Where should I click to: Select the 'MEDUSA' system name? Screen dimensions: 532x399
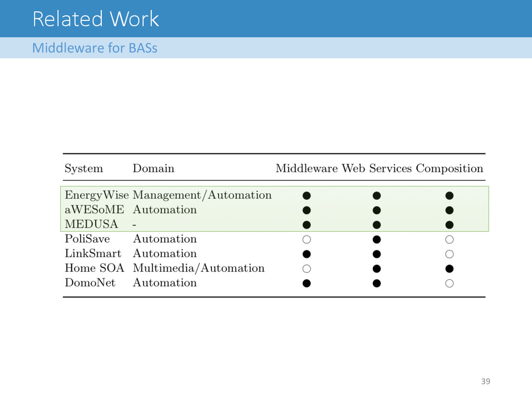pos(91,224)
